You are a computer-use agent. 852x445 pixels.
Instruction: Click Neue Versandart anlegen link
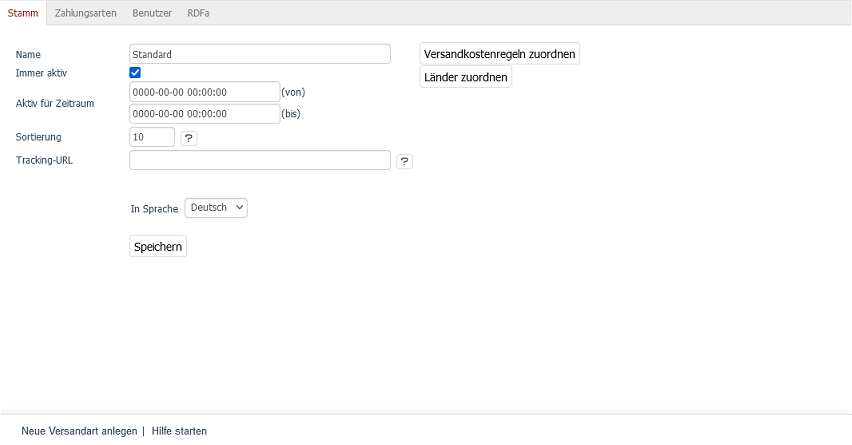coord(79,431)
